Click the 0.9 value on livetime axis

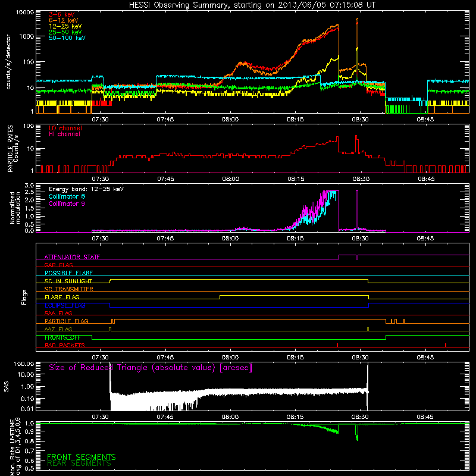coord(29,431)
